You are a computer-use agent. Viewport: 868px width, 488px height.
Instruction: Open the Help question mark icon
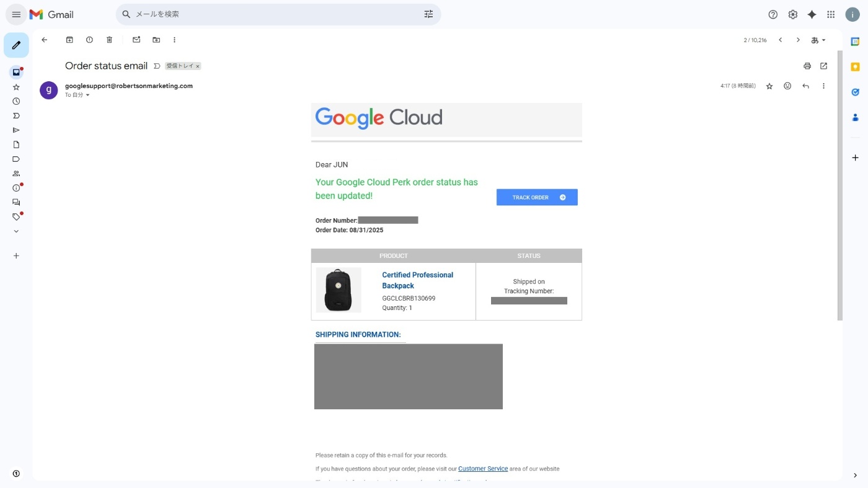pyautogui.click(x=773, y=14)
